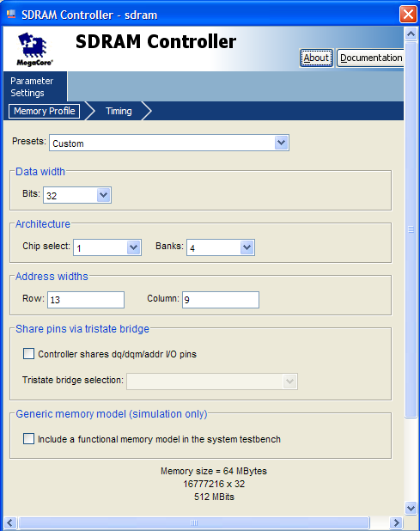Click the '512 MBits' text
The height and width of the screenshot is (531, 420).
(214, 497)
